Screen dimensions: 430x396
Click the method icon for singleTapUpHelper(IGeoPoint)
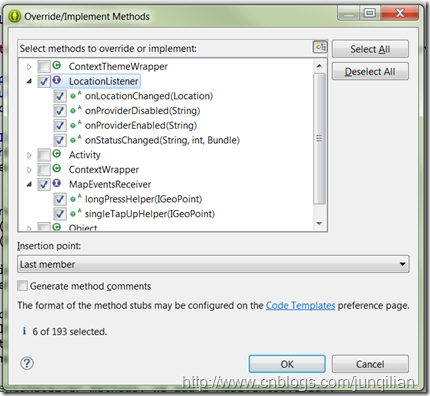75,213
